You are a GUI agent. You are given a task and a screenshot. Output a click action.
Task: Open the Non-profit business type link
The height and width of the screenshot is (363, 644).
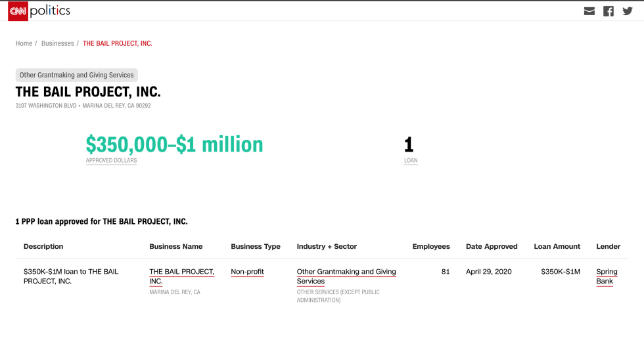247,272
